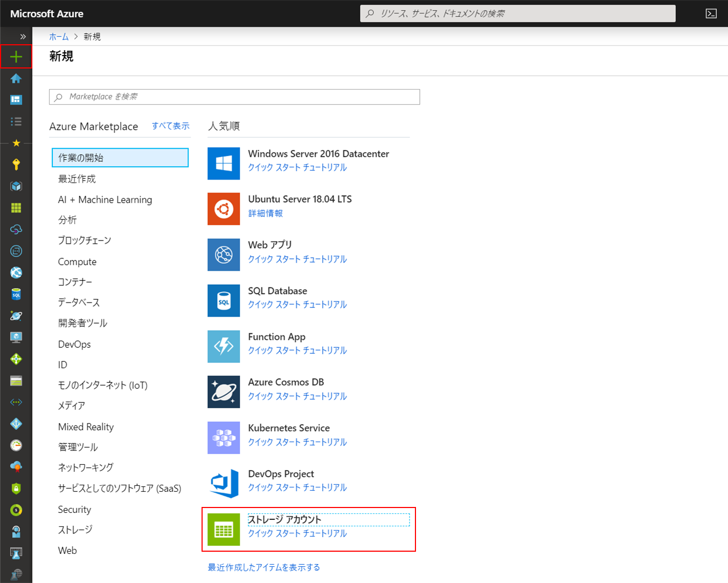Viewport: 728px width, 583px height.
Task: Select 作業の開始 category
Action: click(x=120, y=157)
